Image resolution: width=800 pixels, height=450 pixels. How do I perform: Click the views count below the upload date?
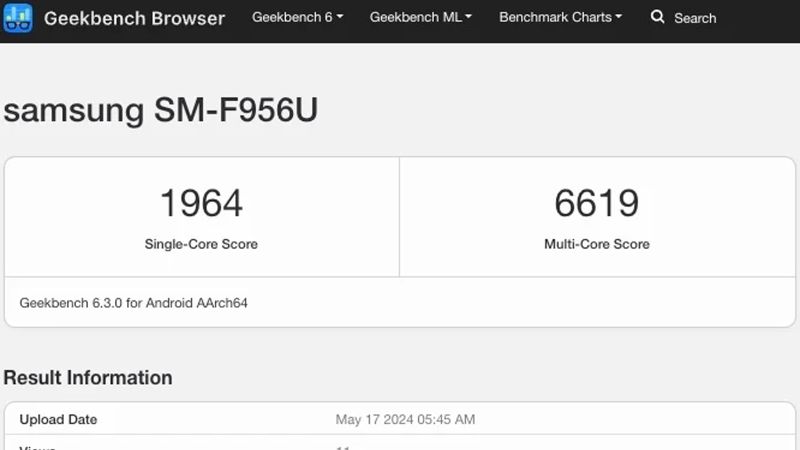point(342,446)
